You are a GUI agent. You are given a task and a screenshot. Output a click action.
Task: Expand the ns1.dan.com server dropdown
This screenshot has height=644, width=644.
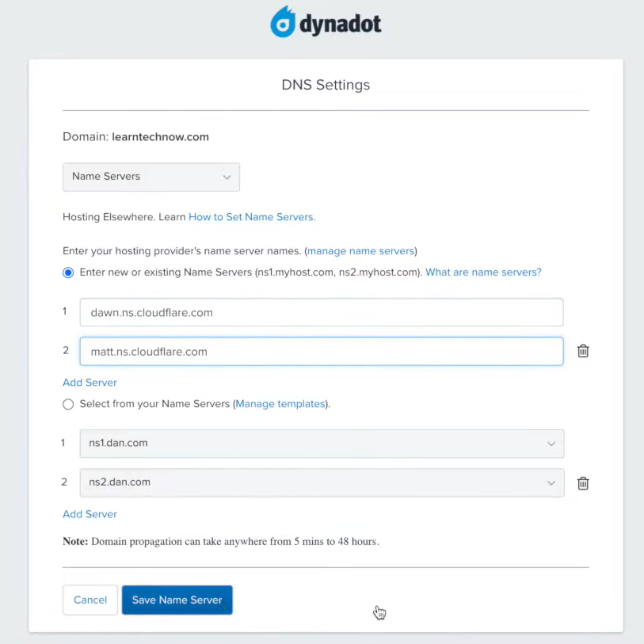[322, 444]
